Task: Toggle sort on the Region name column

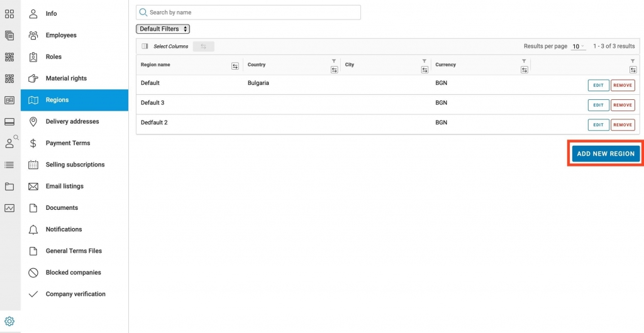Action: 235,66
